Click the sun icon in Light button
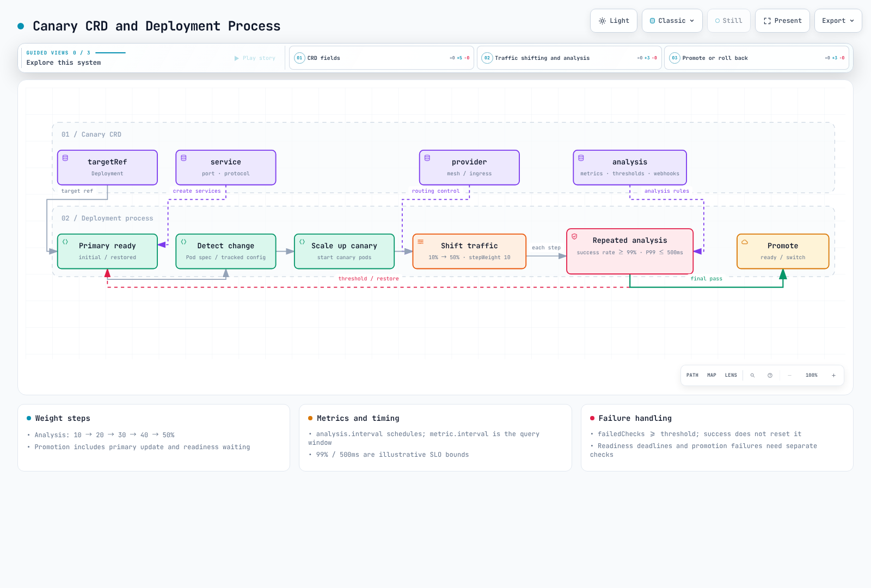The image size is (871, 588). click(x=602, y=21)
